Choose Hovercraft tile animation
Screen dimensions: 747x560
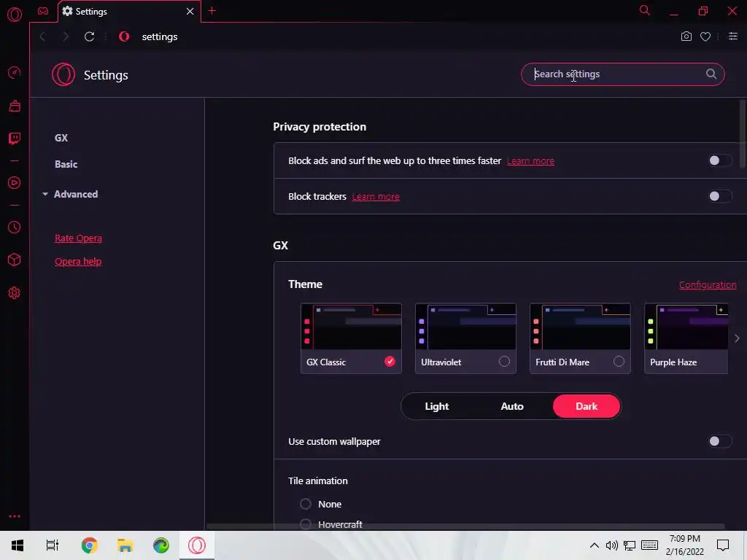coord(306,524)
